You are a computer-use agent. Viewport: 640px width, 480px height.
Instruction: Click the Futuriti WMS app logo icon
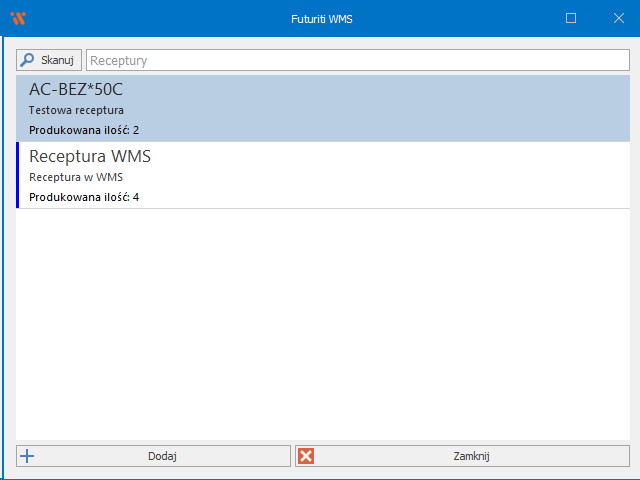tap(18, 18)
